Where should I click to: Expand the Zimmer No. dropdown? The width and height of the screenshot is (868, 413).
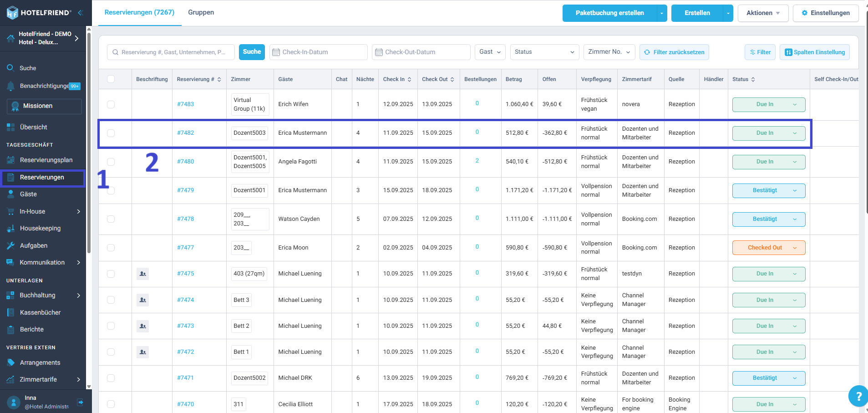coord(609,52)
